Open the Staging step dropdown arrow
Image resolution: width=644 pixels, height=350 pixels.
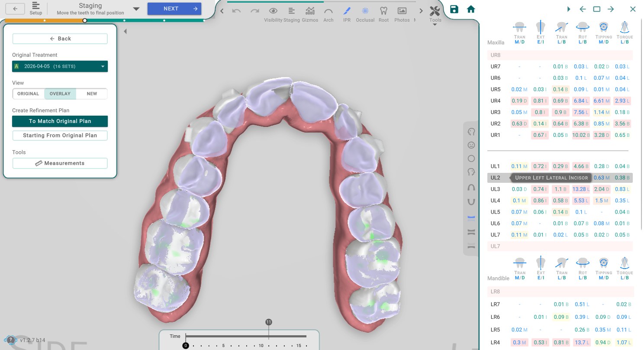(136, 9)
